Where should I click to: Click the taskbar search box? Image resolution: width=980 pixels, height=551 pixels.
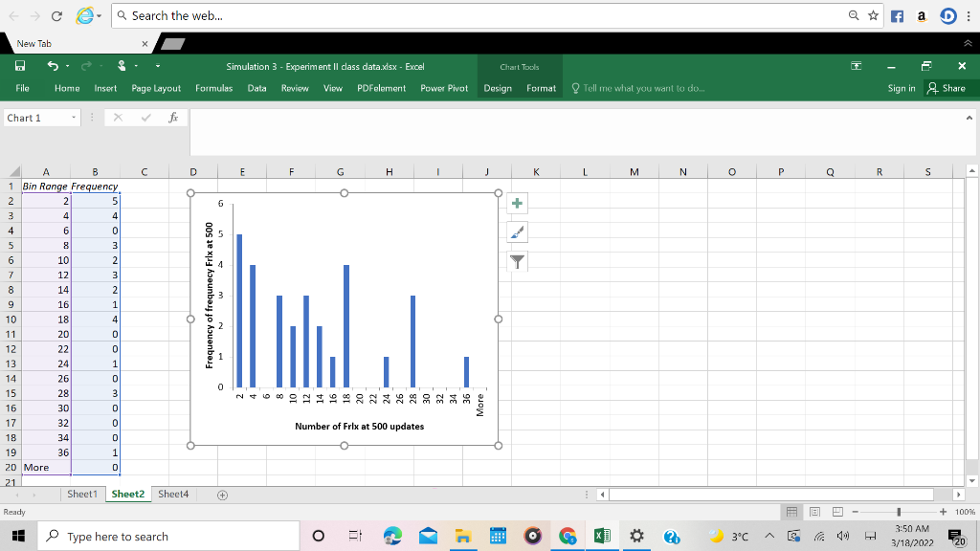pyautogui.click(x=168, y=536)
